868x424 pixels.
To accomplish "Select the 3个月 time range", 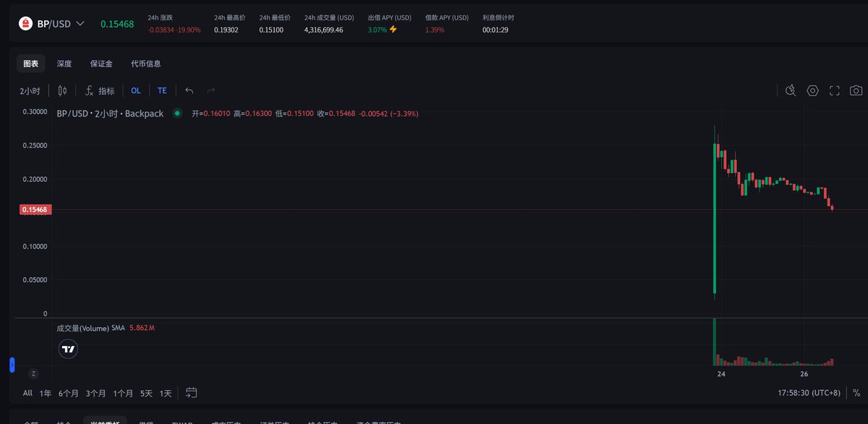I will click(x=95, y=393).
